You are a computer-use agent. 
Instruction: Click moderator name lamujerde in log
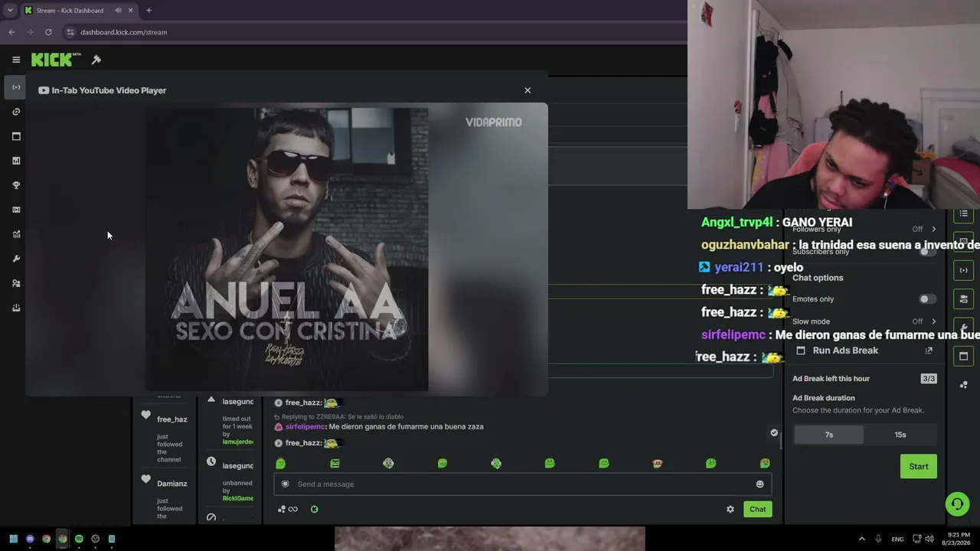tap(238, 442)
